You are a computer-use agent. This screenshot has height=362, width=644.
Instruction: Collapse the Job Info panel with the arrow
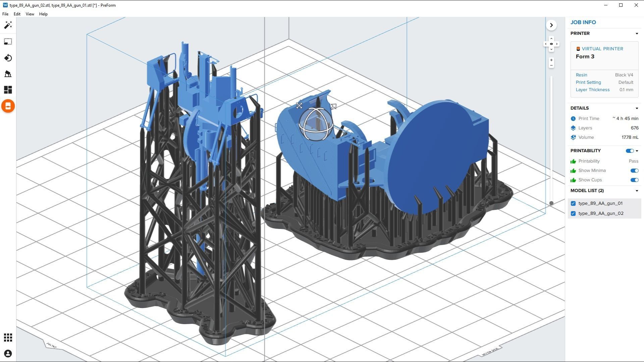pos(551,25)
